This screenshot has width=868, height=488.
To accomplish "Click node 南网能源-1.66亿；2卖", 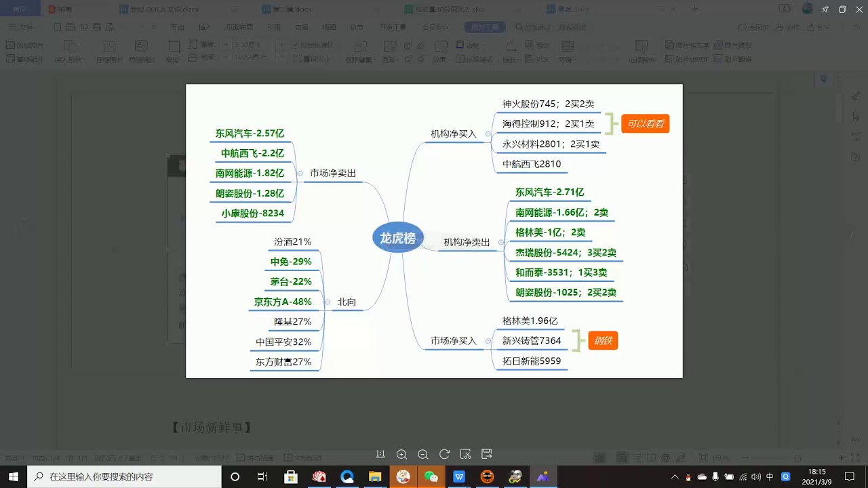I will [x=561, y=213].
